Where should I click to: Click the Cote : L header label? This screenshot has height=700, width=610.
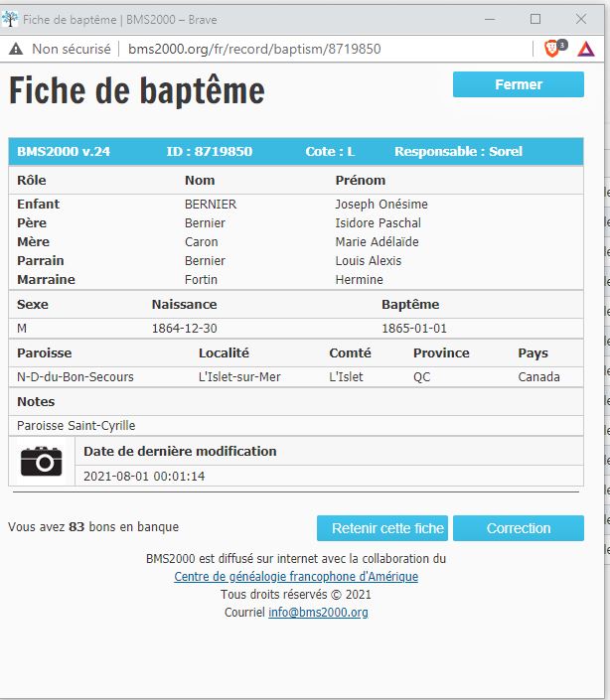330,151
